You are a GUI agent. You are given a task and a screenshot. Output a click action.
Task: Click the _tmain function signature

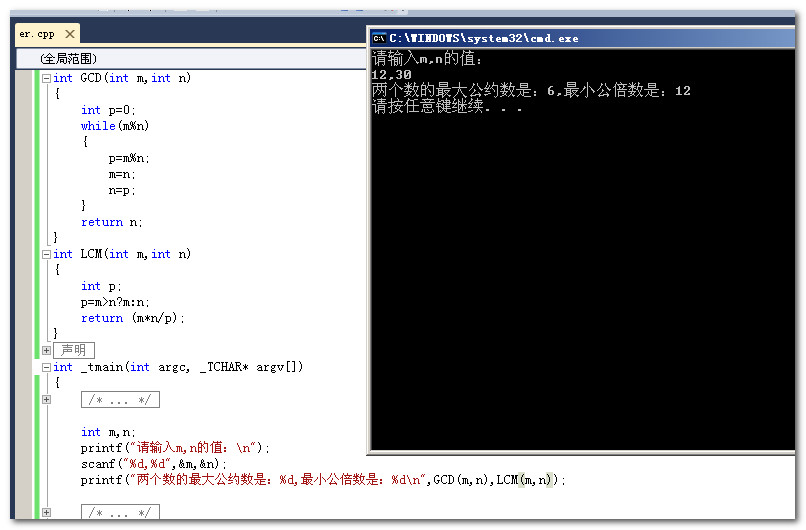pyautogui.click(x=178, y=367)
